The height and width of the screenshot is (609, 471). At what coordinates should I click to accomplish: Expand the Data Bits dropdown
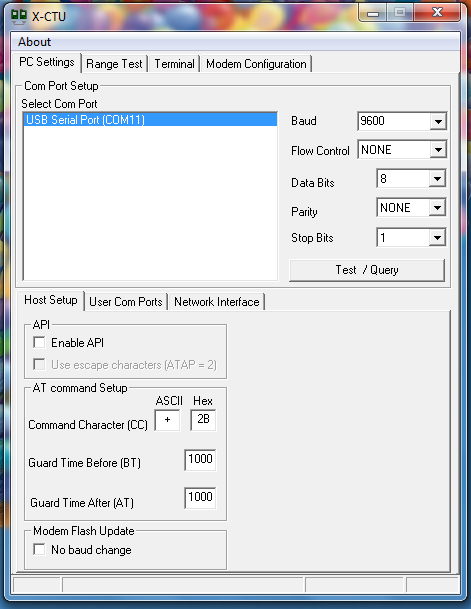coord(437,179)
